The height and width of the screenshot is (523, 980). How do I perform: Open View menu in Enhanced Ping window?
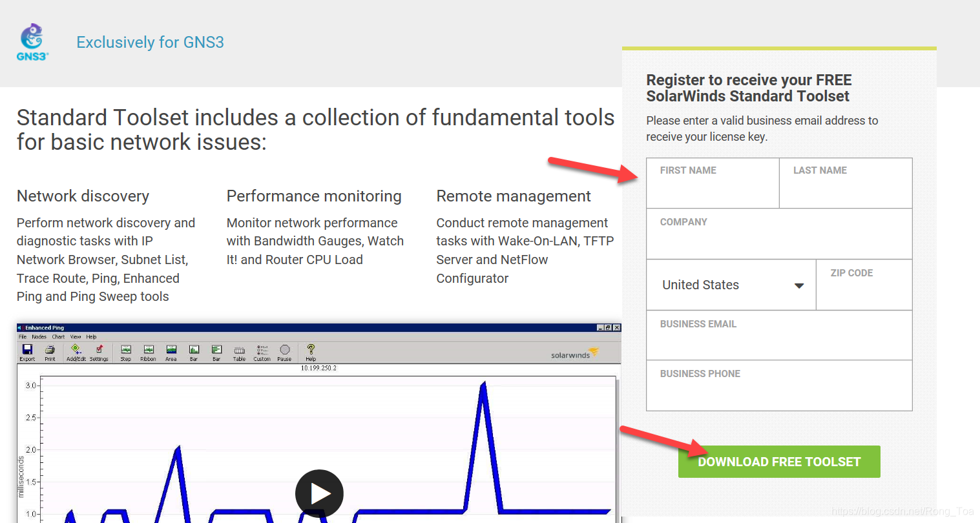click(76, 337)
